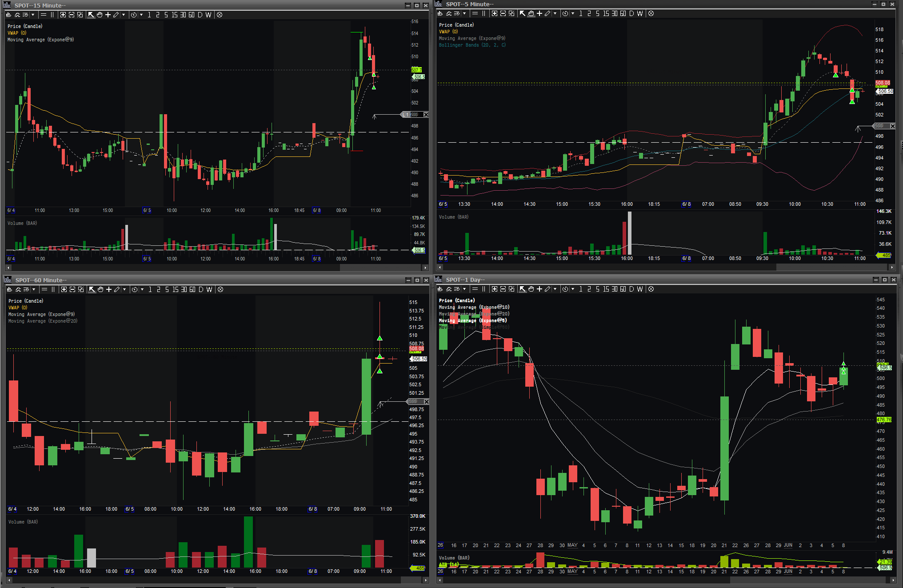The width and height of the screenshot is (903, 588).
Task: Click scroll-left arrow of SPOT 60 Minute chart scrollbar
Action: [8, 580]
